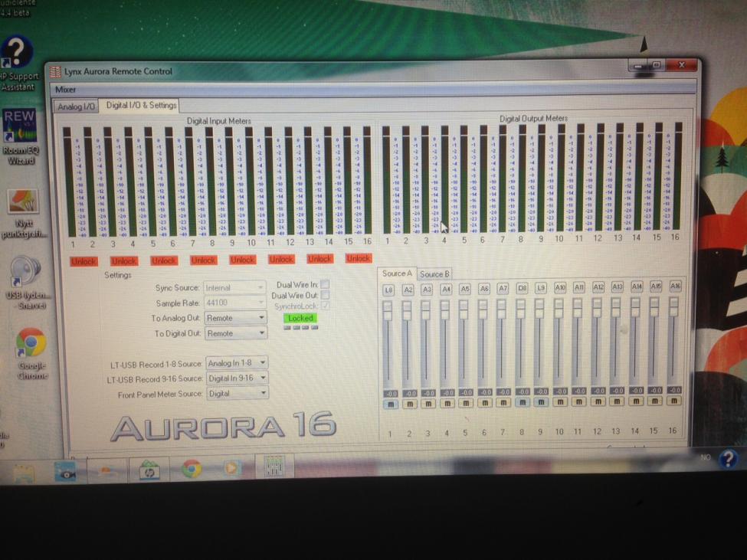747x560 pixels.
Task: Toggle the mute button on channel 9
Action: tap(542, 402)
